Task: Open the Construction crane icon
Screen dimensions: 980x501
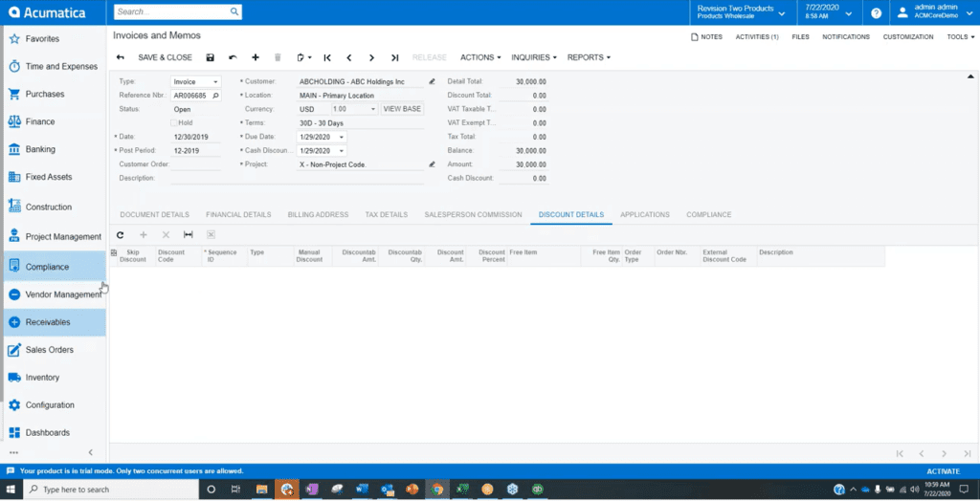Action: [14, 206]
